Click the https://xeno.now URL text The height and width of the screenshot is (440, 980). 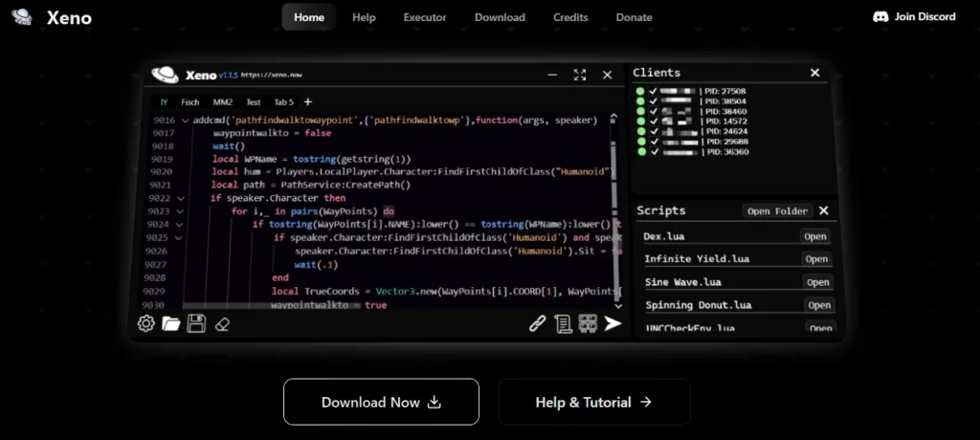pos(271,75)
